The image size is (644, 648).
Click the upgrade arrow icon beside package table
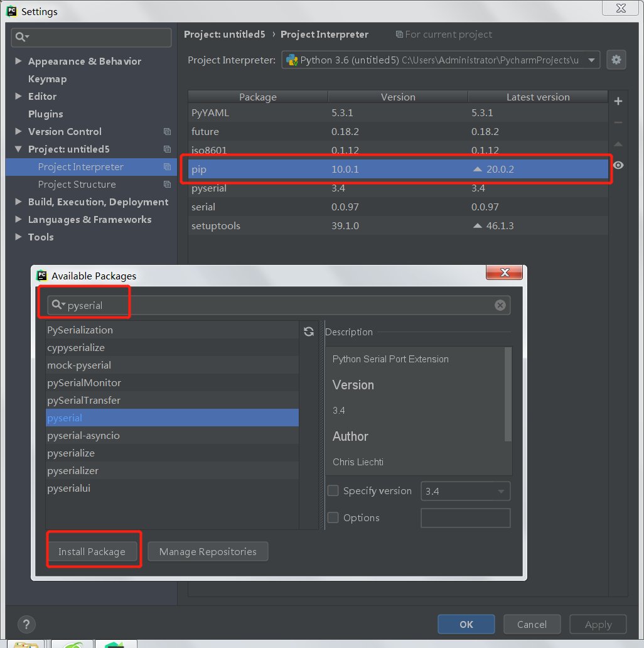[x=618, y=144]
